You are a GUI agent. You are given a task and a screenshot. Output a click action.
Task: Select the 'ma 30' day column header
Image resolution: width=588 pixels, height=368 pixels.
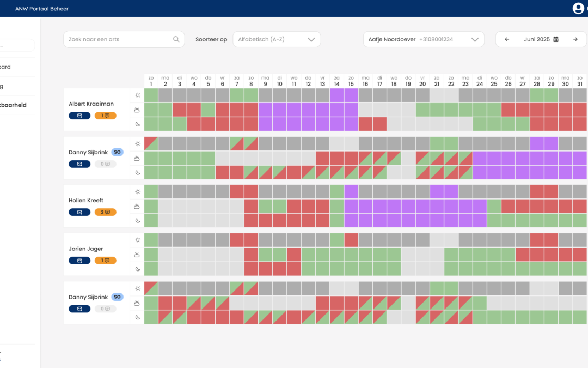pyautogui.click(x=566, y=81)
